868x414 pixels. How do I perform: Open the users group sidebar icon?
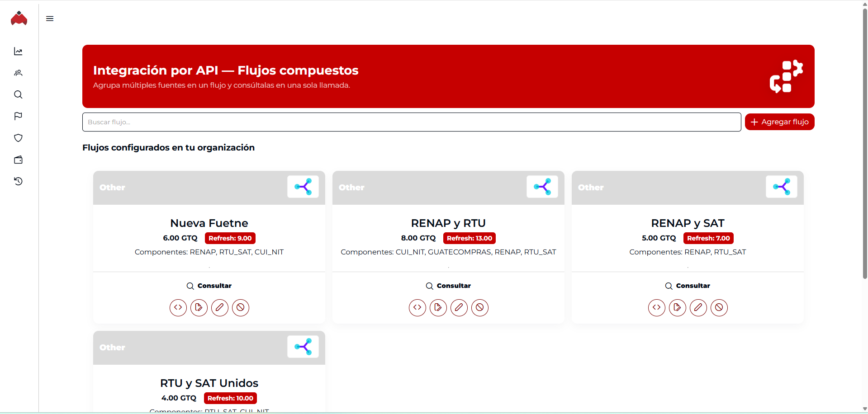pyautogui.click(x=18, y=73)
